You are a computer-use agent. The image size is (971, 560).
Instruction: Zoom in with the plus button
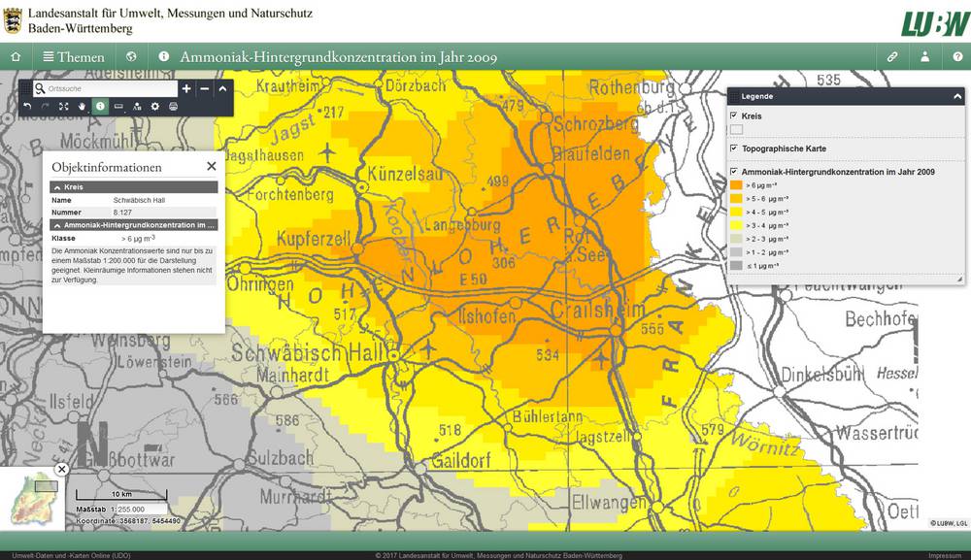tap(186, 88)
